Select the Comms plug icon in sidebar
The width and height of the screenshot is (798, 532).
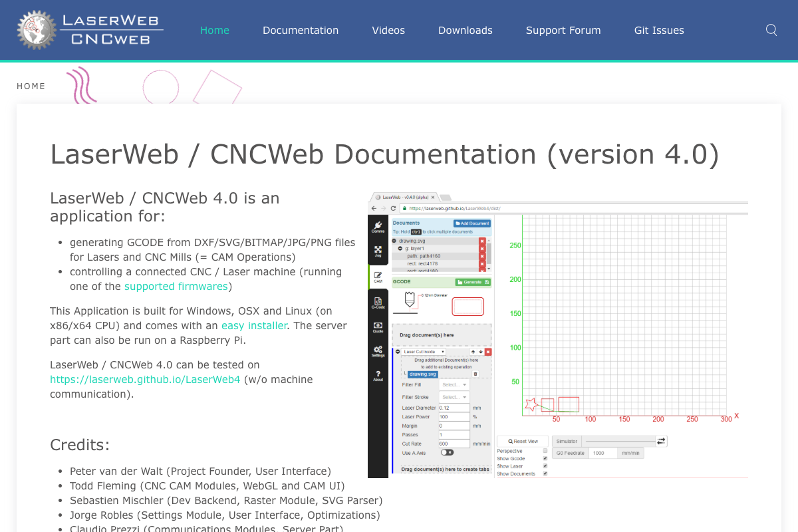[x=378, y=227]
